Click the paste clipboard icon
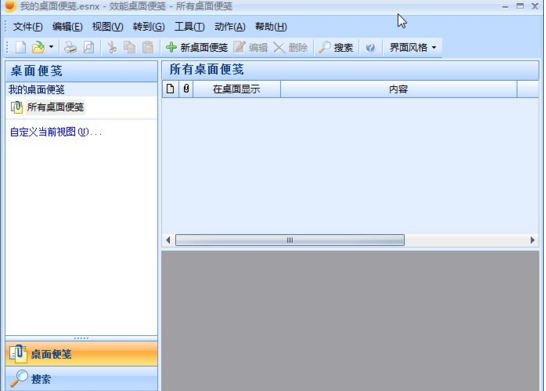Viewport: 546px width, 391px height. click(x=148, y=47)
